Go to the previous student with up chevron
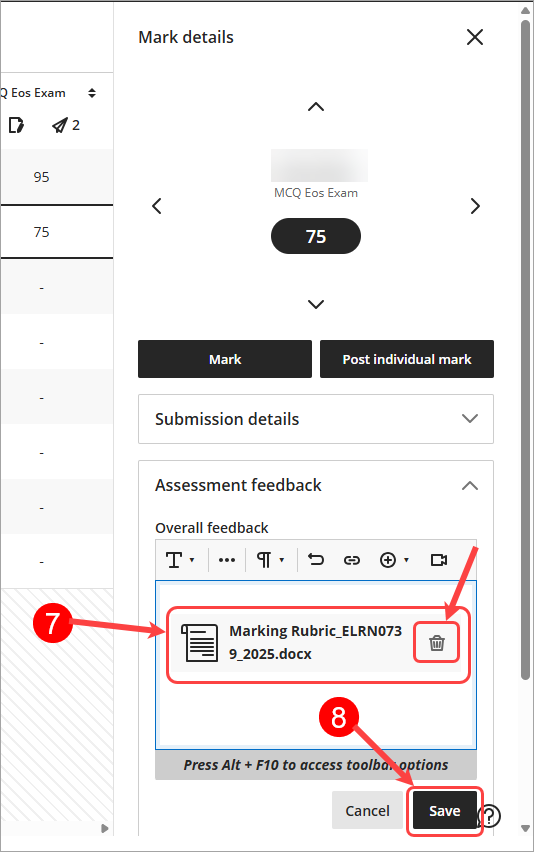The image size is (534, 852). (316, 106)
